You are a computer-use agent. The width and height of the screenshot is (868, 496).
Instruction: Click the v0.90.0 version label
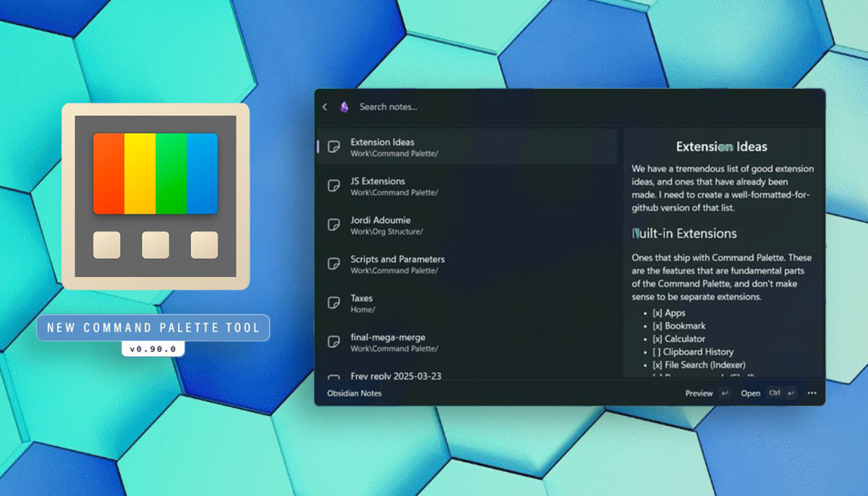click(x=153, y=349)
